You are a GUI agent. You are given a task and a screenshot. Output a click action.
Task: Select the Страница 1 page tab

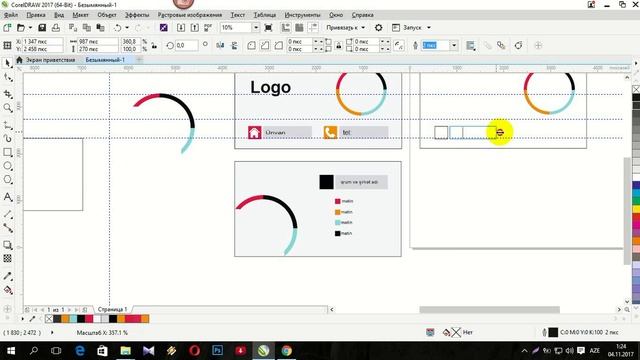pos(112,309)
